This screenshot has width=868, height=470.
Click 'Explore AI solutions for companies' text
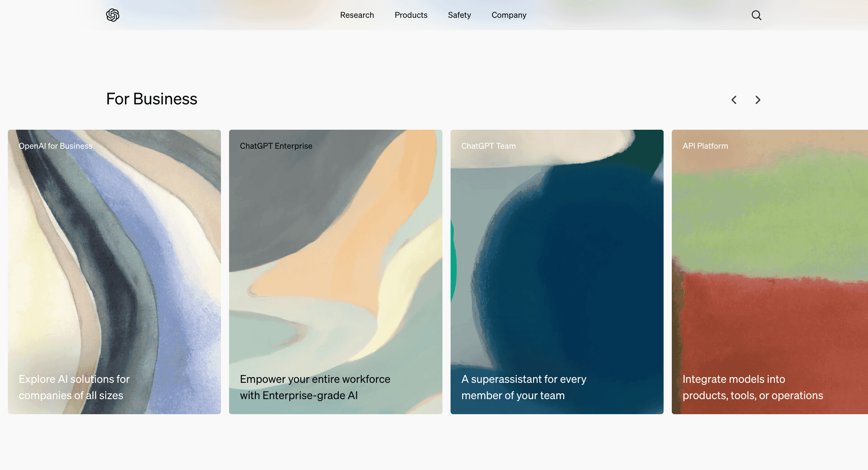pos(74,387)
